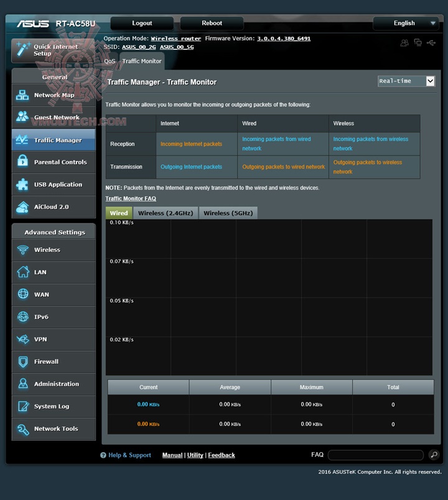Image resolution: width=448 pixels, height=500 pixels.
Task: Click the RT-AC58U model name
Action: coord(75,24)
